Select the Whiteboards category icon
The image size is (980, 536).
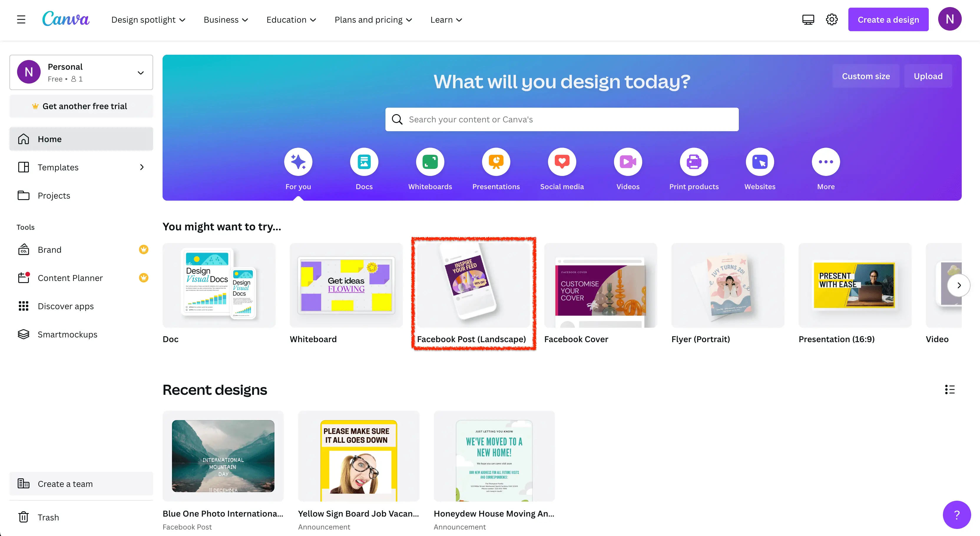tap(430, 162)
